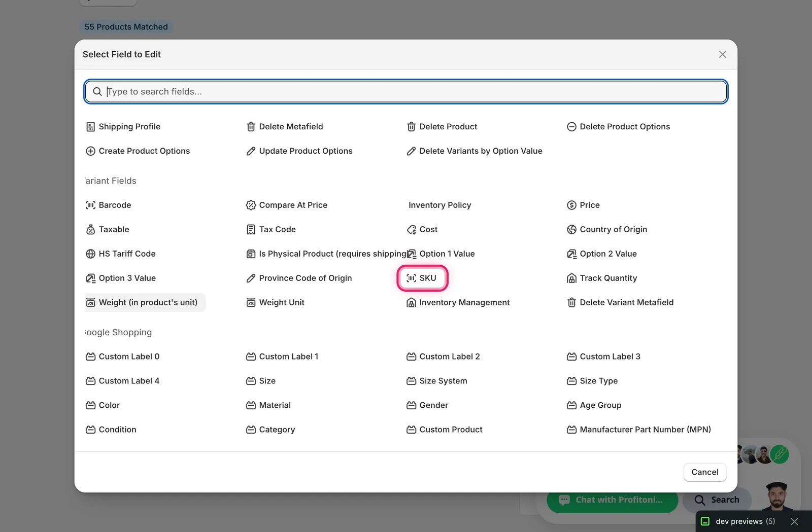The height and width of the screenshot is (532, 812).
Task: Choose Manufacturer Part Number (MPN) field
Action: pyautogui.click(x=639, y=430)
